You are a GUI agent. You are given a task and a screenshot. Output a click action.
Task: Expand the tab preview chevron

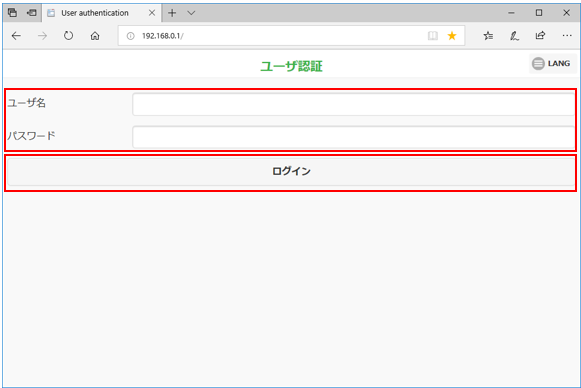click(191, 13)
